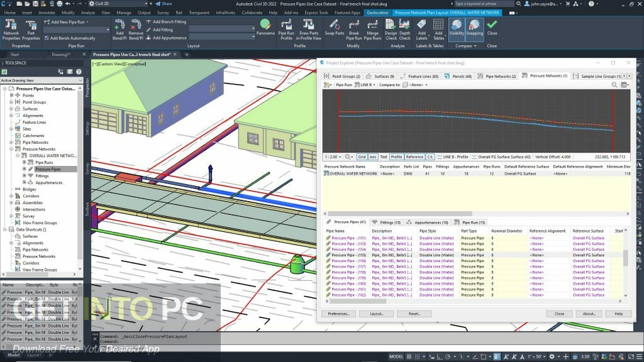Click the new drawing tab plus icon

click(x=186, y=54)
